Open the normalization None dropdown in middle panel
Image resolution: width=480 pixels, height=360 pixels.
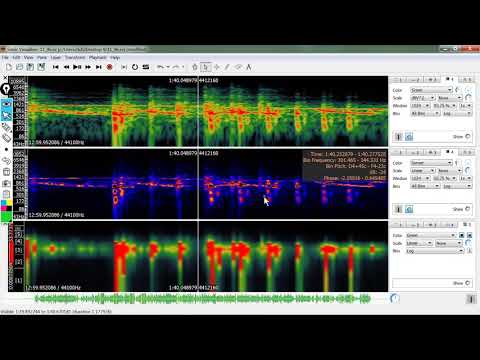coord(450,171)
